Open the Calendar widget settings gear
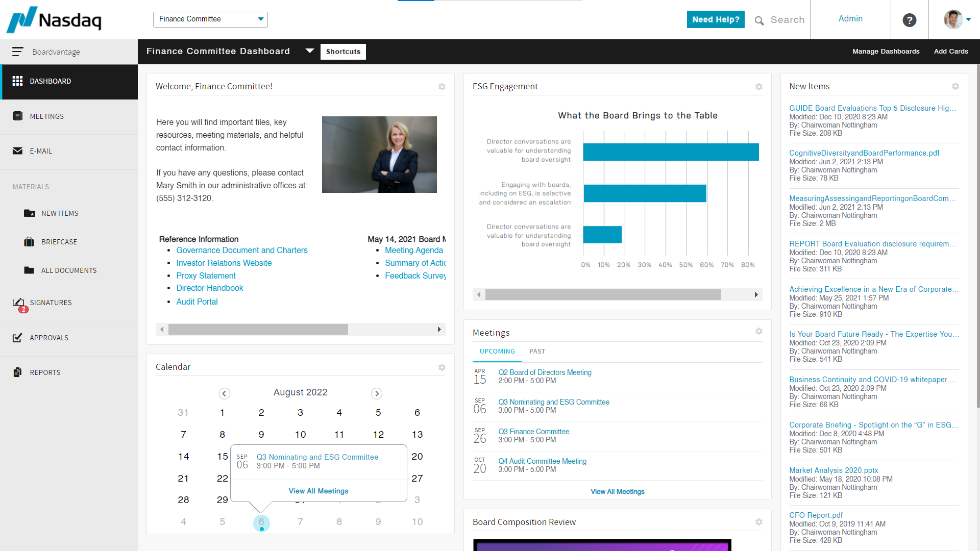The height and width of the screenshot is (551, 980). tap(442, 367)
